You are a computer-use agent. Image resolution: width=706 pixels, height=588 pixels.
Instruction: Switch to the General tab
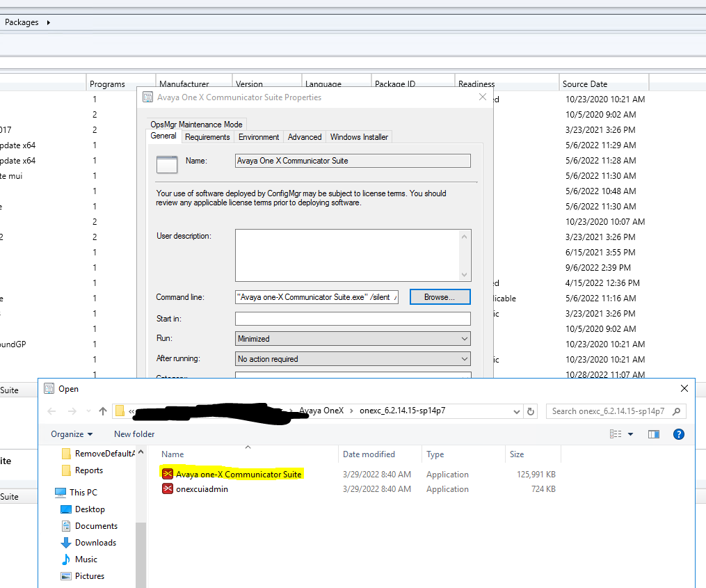pyautogui.click(x=163, y=136)
